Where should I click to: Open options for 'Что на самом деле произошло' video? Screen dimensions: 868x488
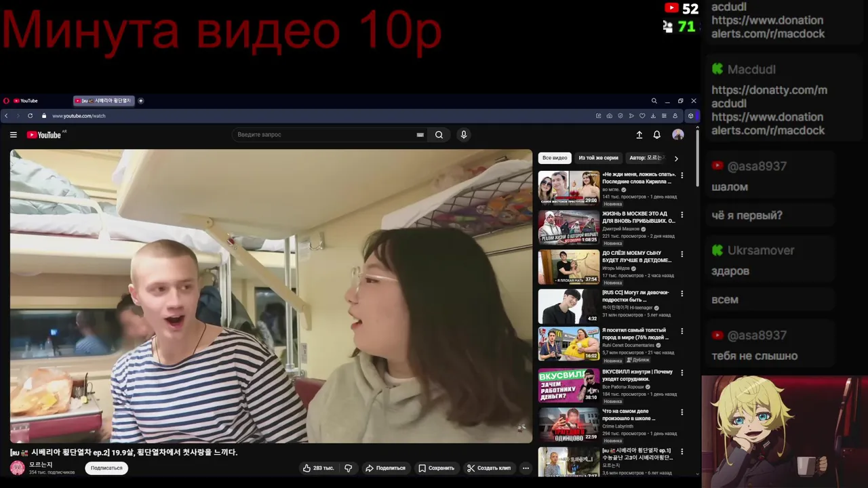pyautogui.click(x=682, y=411)
